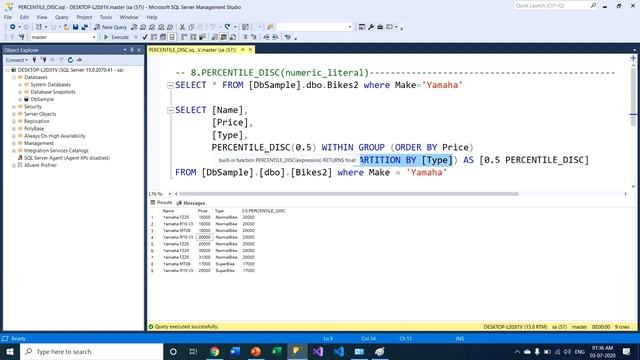
Task: Click the 0.5 PERCENTILE_DISC column header
Action: [263, 211]
